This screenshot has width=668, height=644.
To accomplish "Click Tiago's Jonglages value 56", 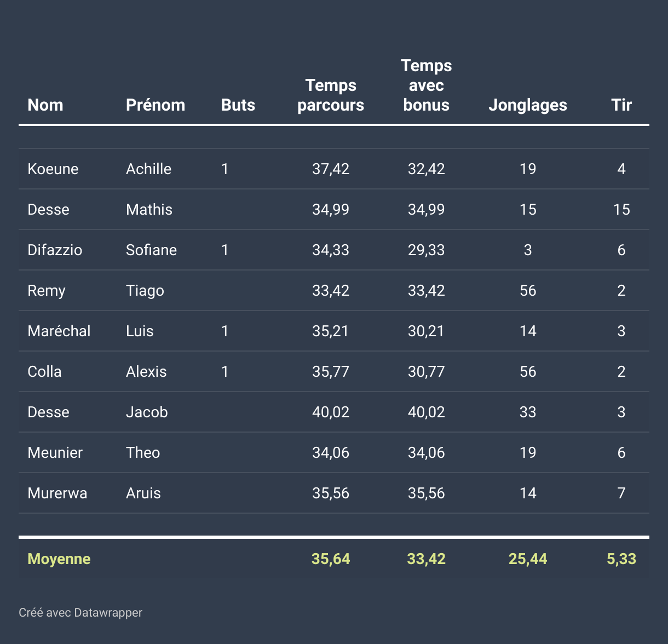I will tap(528, 290).
